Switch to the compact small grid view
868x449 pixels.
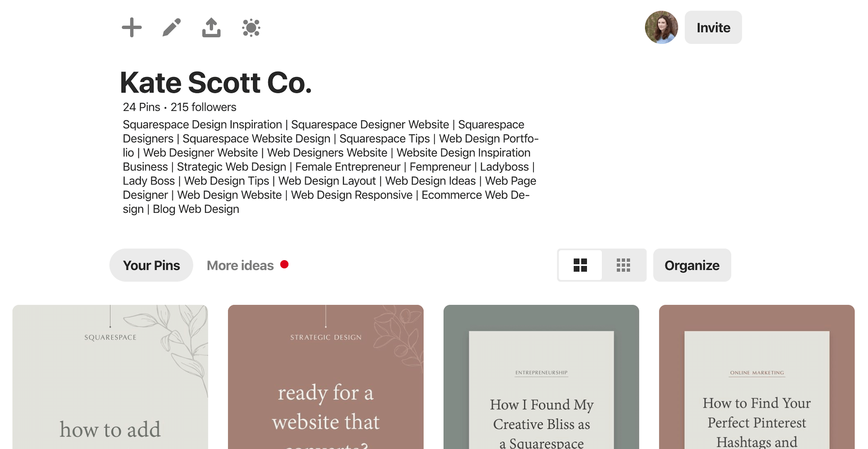(x=624, y=265)
